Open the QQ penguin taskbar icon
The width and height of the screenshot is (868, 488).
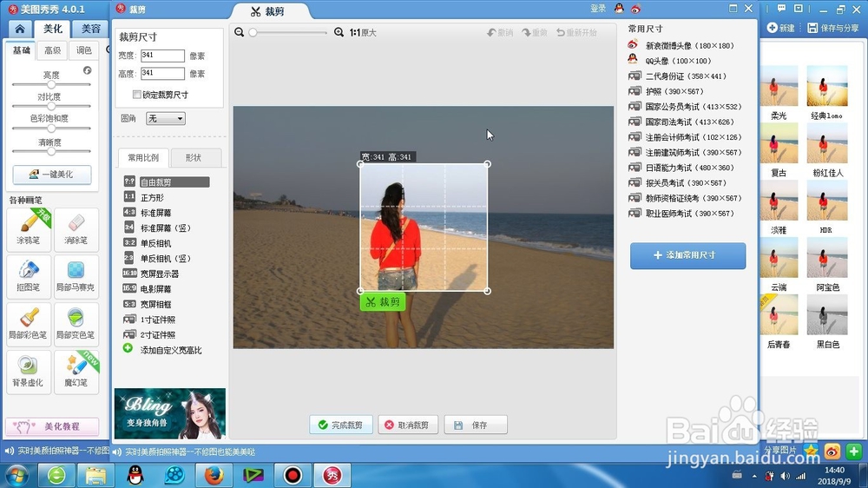click(135, 475)
